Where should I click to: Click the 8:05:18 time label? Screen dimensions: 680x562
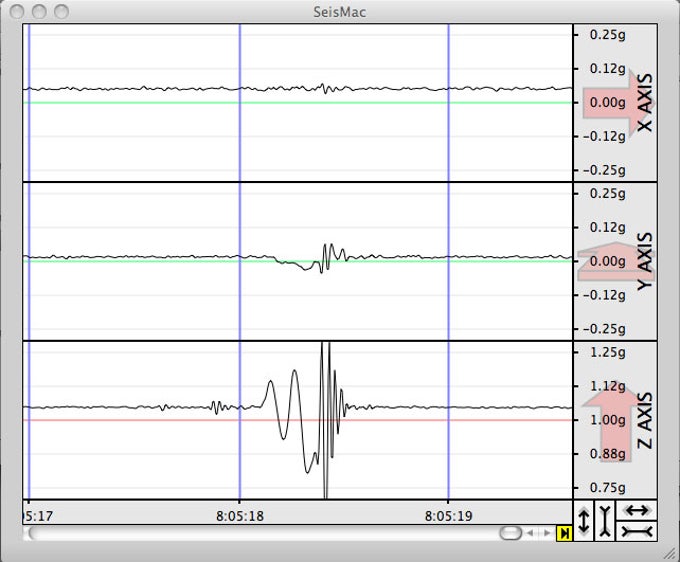240,516
